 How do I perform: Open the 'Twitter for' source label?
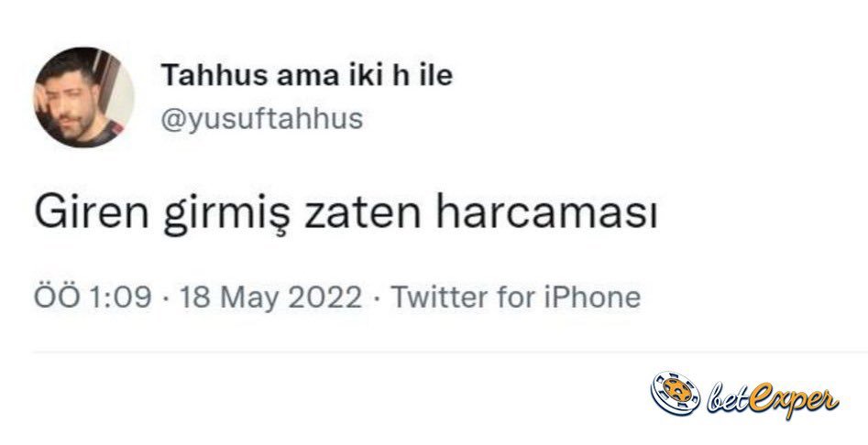463,297
